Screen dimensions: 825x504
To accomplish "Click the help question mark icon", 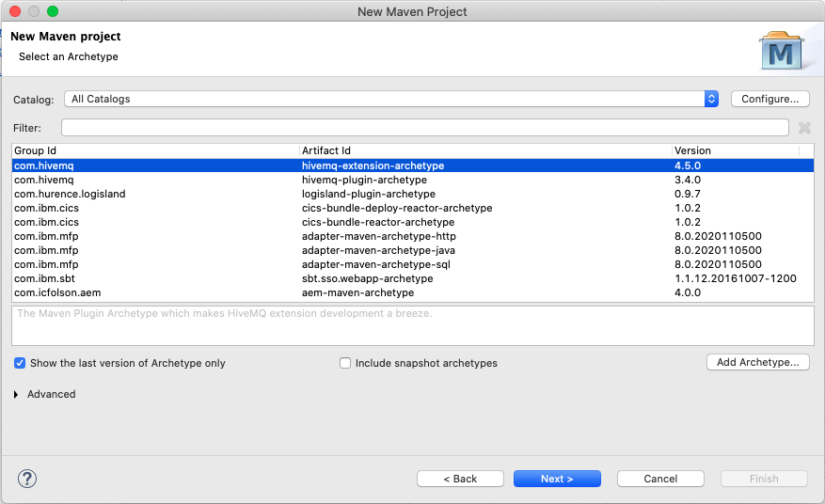I will 26,479.
